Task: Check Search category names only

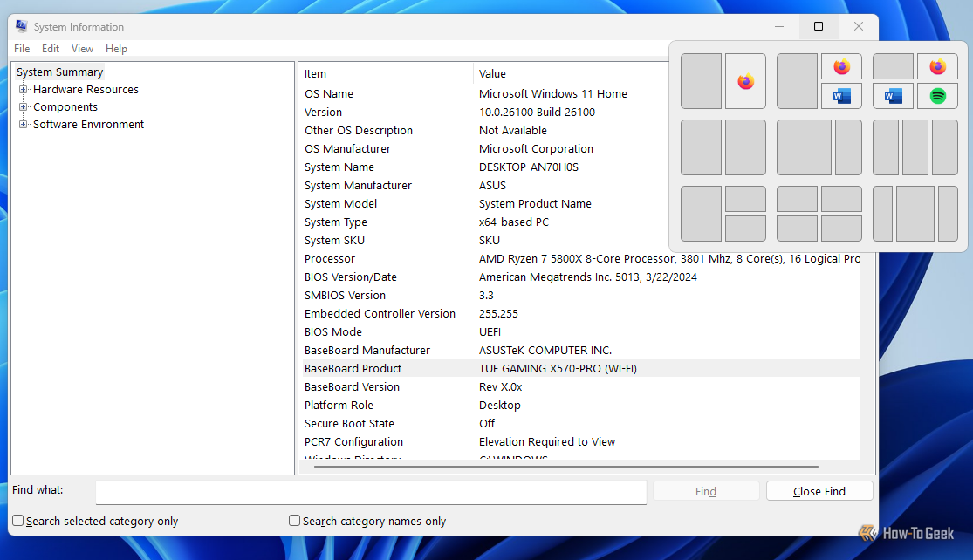Action: [294, 521]
